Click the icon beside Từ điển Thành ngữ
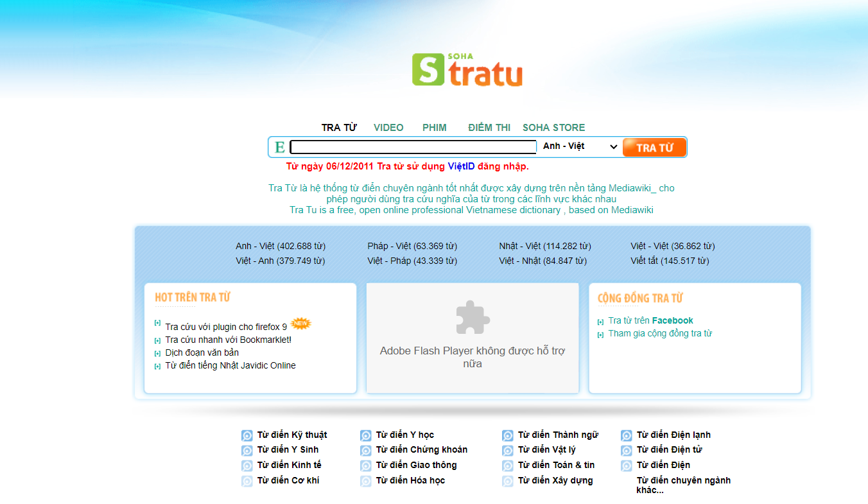Screen dimensions: 868x504 pyautogui.click(x=508, y=435)
